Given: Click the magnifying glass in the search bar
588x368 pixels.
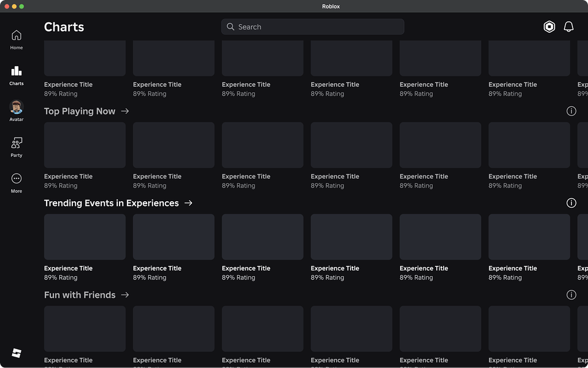Looking at the screenshot, I should point(230,26).
